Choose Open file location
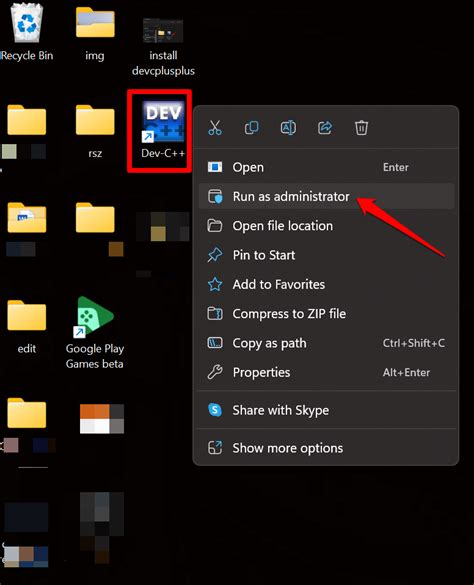The image size is (474, 585). (325, 226)
